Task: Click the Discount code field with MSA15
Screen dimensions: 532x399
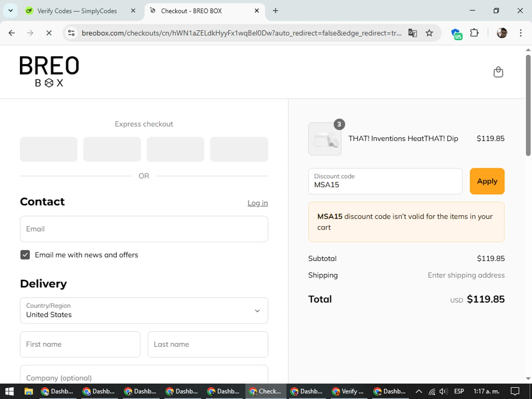Action: [385, 181]
